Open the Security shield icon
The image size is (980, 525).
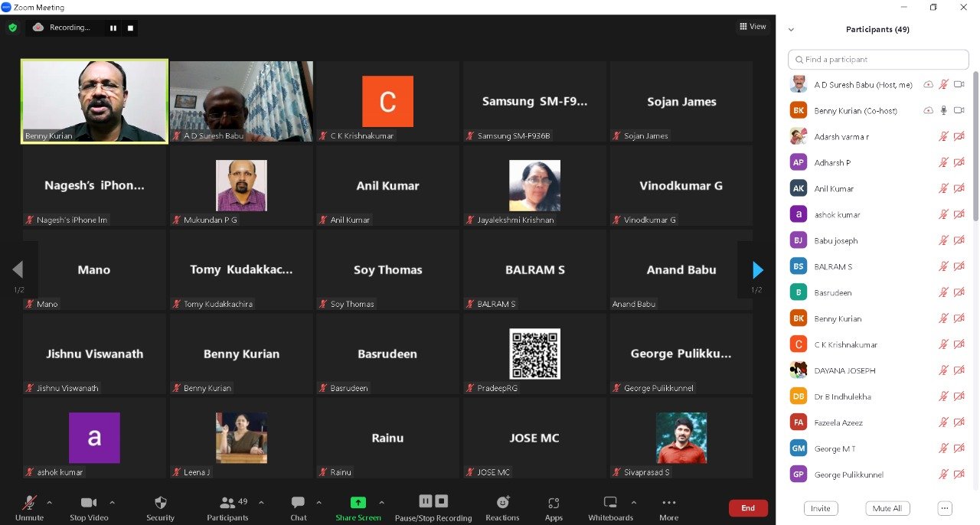click(x=160, y=503)
